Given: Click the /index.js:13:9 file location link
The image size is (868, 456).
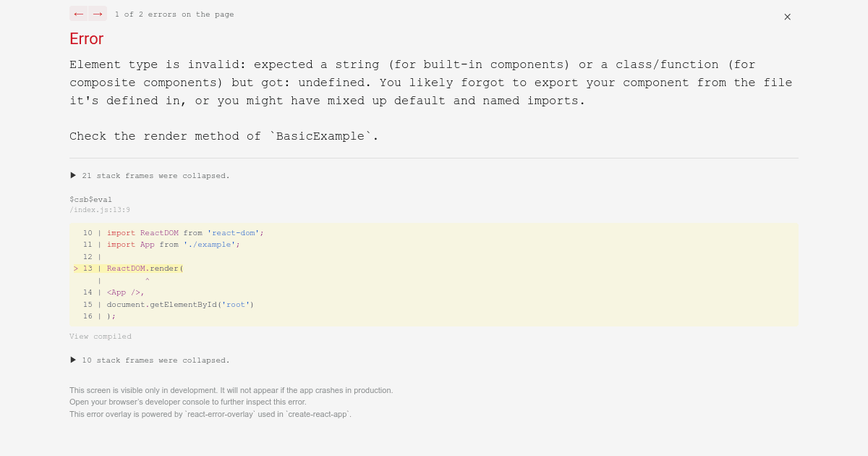Looking at the screenshot, I should pos(99,209).
